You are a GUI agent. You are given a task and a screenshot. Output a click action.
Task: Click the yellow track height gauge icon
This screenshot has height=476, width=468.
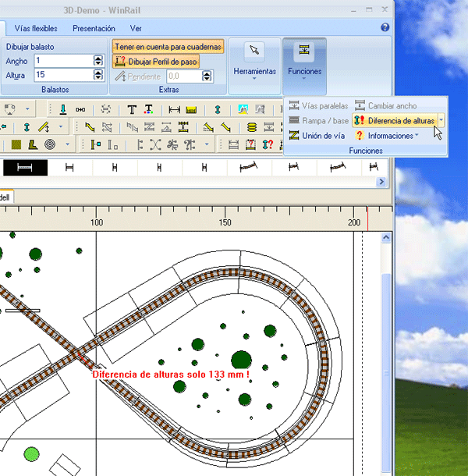coord(183,127)
